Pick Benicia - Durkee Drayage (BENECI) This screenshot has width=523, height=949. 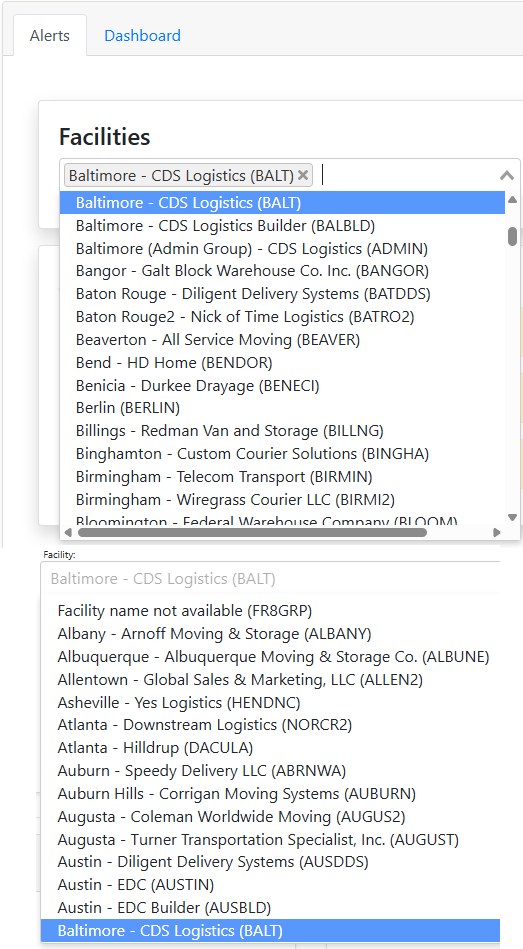[282, 386]
